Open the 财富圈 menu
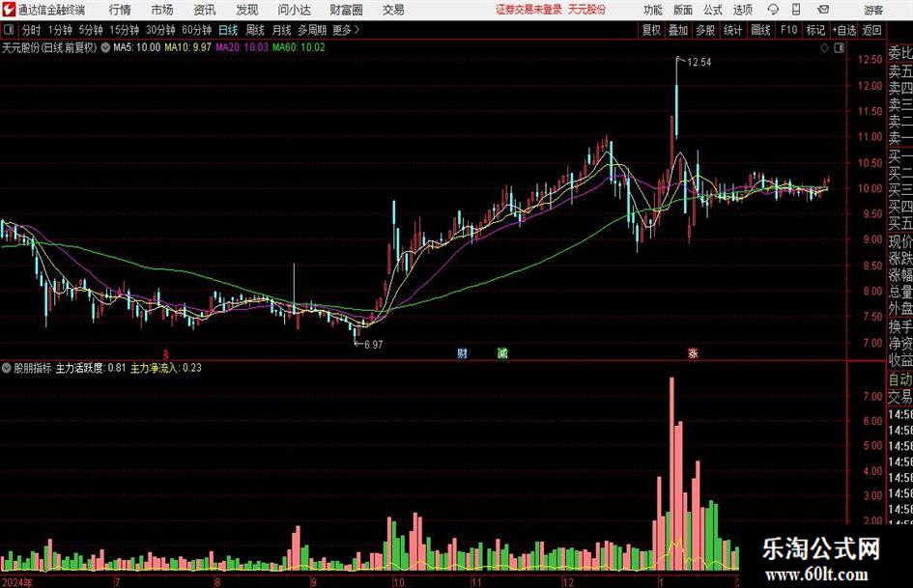 346,10
